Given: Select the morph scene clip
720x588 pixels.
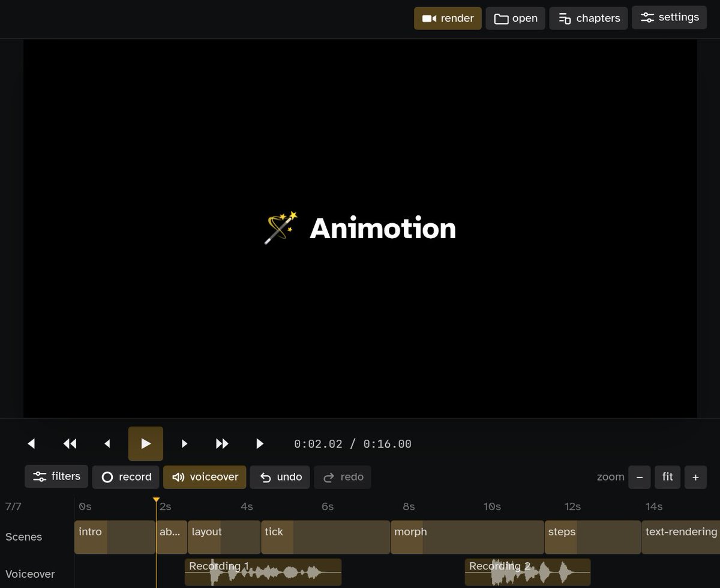Looking at the screenshot, I should [x=467, y=537].
